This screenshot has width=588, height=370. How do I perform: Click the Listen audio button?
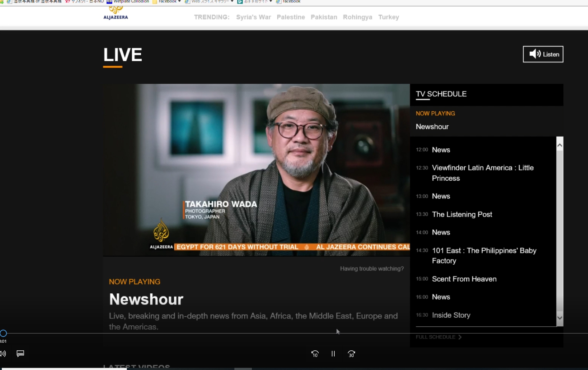543,54
